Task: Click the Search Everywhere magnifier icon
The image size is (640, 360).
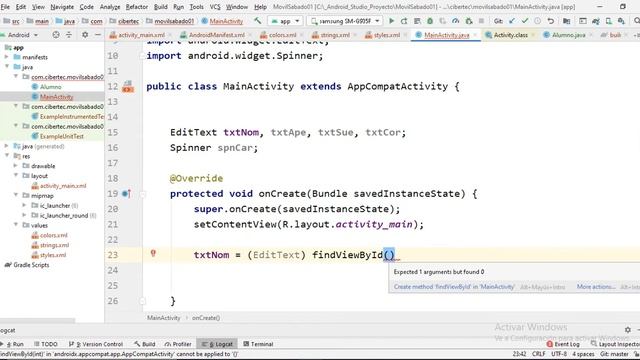Action: (x=636, y=21)
